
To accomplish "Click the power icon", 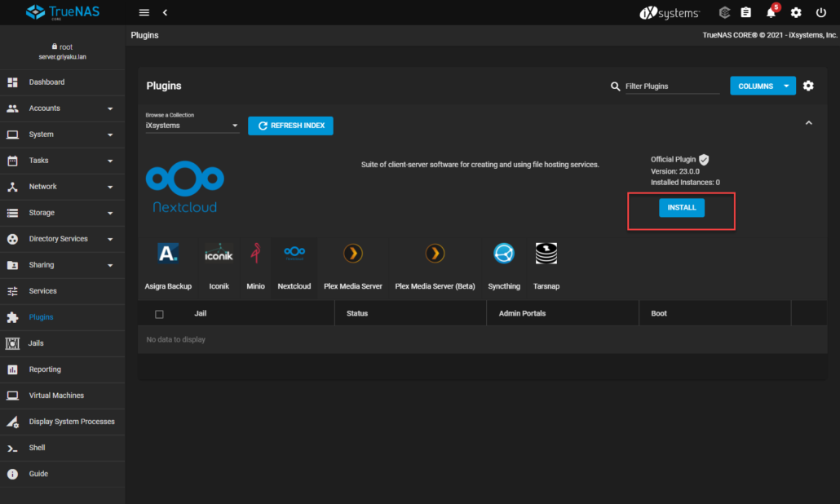I will [x=820, y=12].
